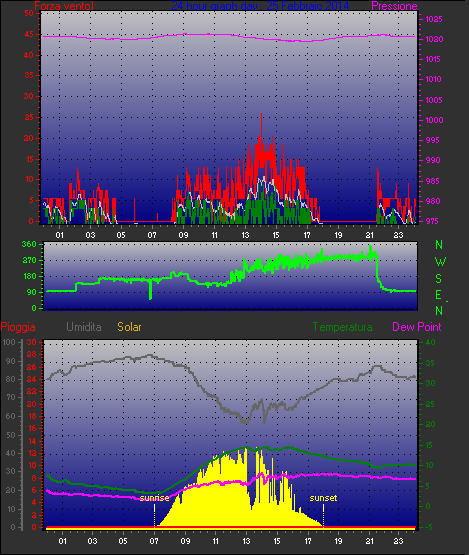
Task: Click the 1000 pressure axis value
Action: [x=434, y=120]
